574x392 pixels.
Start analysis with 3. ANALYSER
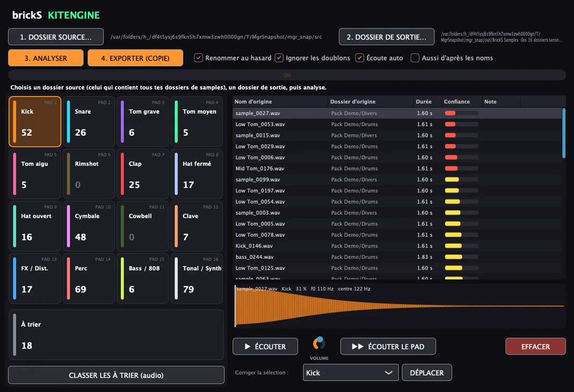(x=46, y=58)
